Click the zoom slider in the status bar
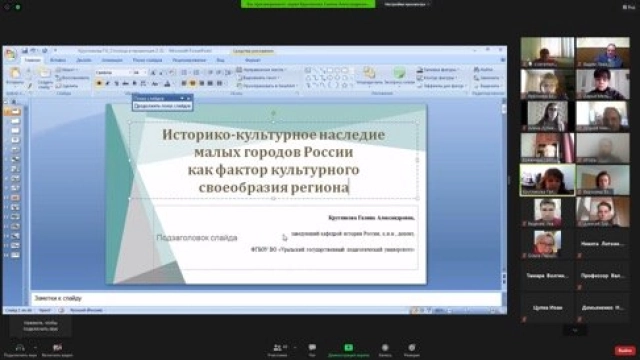This screenshot has width=640, height=360. point(469,311)
